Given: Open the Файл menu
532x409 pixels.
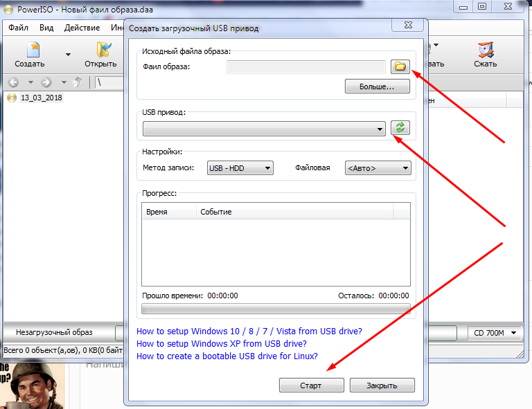Looking at the screenshot, I should click(x=18, y=28).
